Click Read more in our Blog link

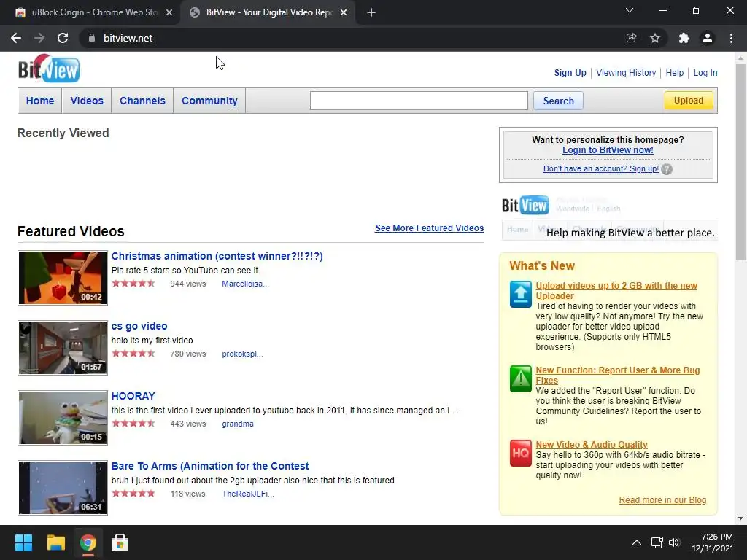(662, 500)
